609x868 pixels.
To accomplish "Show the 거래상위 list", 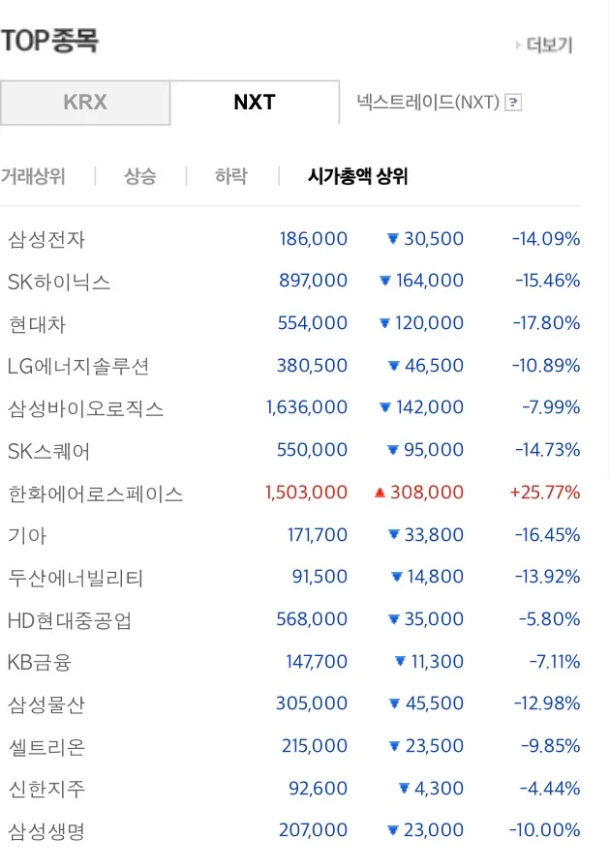I will [x=33, y=176].
